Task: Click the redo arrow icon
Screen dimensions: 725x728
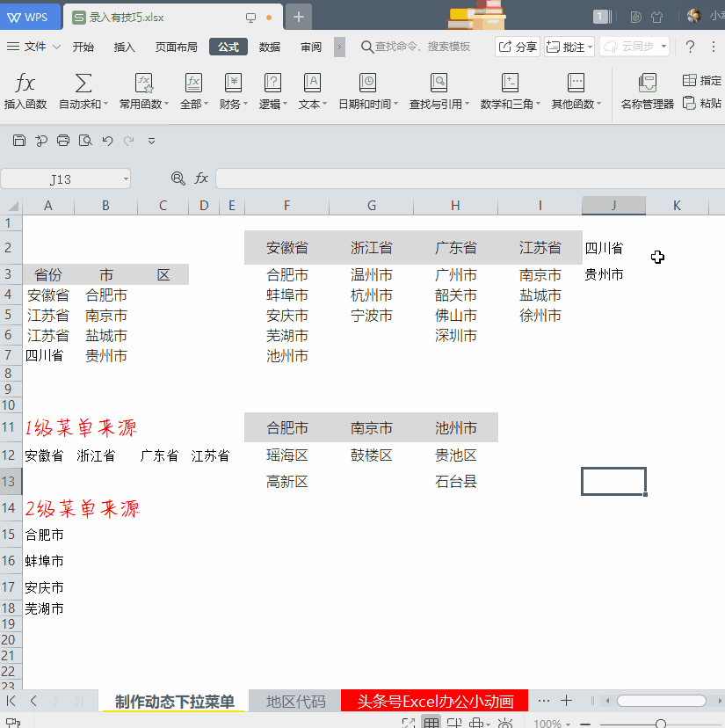Action: coord(128,140)
